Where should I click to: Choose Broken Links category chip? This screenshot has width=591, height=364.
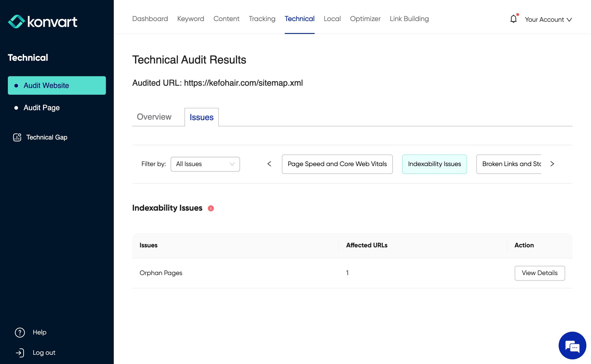pyautogui.click(x=510, y=164)
